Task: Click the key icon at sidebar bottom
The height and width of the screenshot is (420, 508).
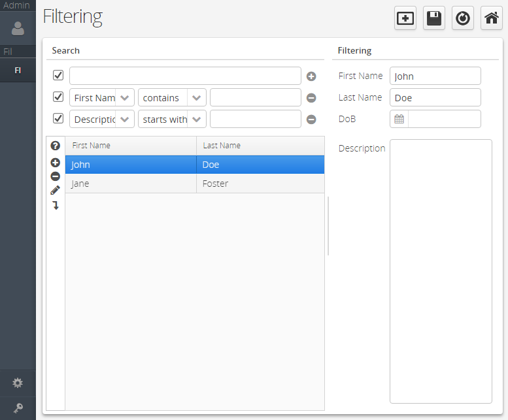Action: pos(18,408)
